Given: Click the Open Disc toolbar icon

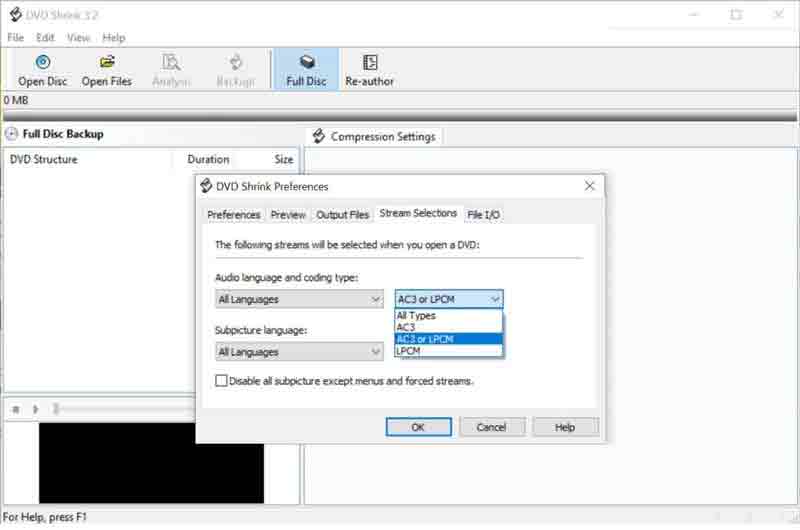Looking at the screenshot, I should [43, 62].
